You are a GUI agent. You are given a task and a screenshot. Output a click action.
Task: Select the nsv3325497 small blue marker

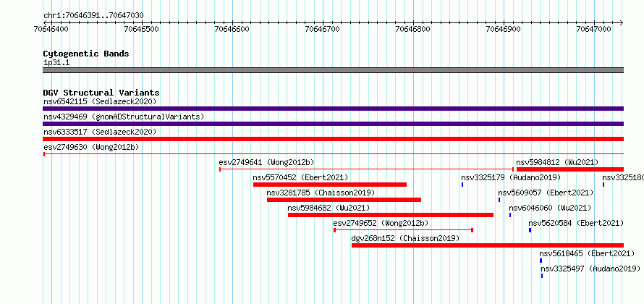click(542, 276)
